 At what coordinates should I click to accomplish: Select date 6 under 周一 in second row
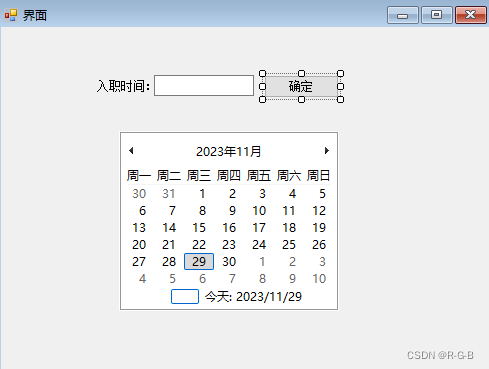(142, 211)
